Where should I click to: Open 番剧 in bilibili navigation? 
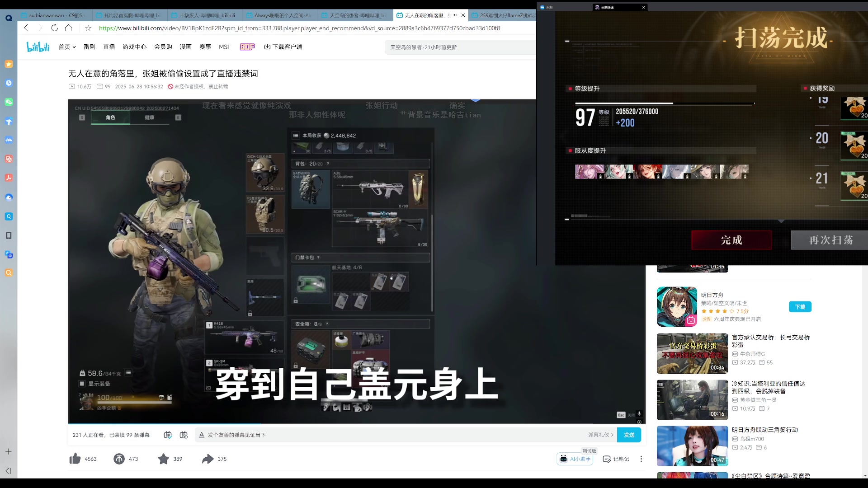pyautogui.click(x=90, y=47)
